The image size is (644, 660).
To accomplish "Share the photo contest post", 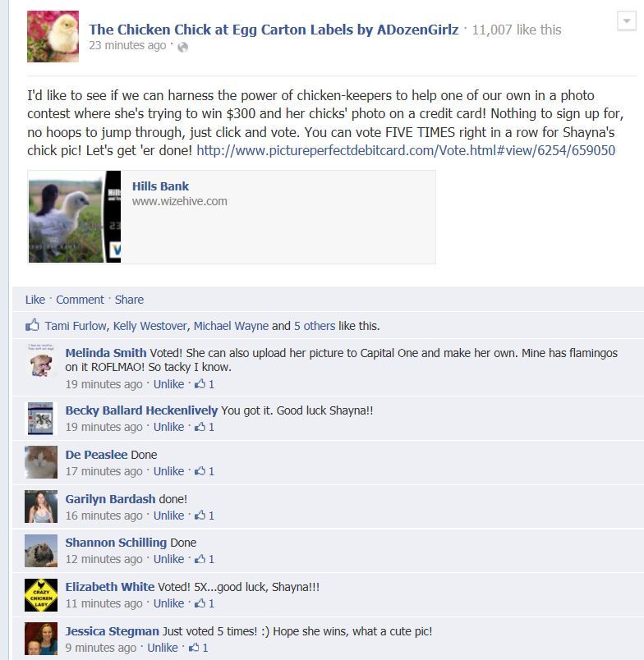I will click(x=129, y=300).
